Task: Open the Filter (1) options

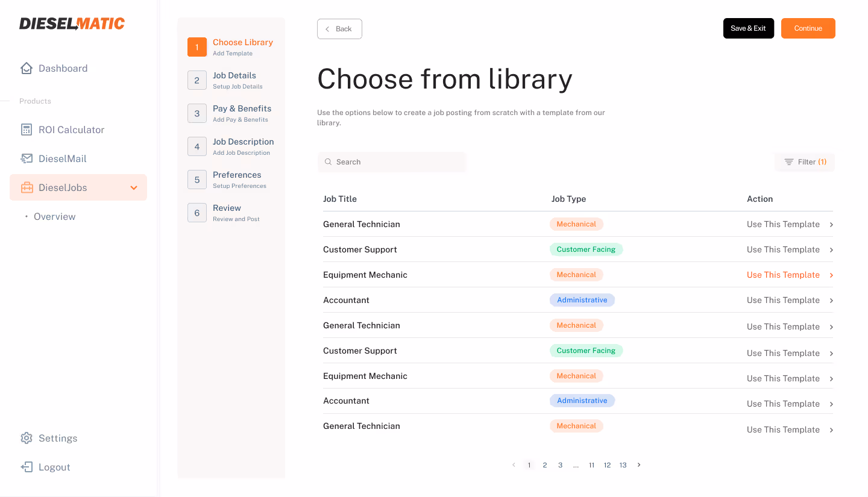Action: pos(805,162)
